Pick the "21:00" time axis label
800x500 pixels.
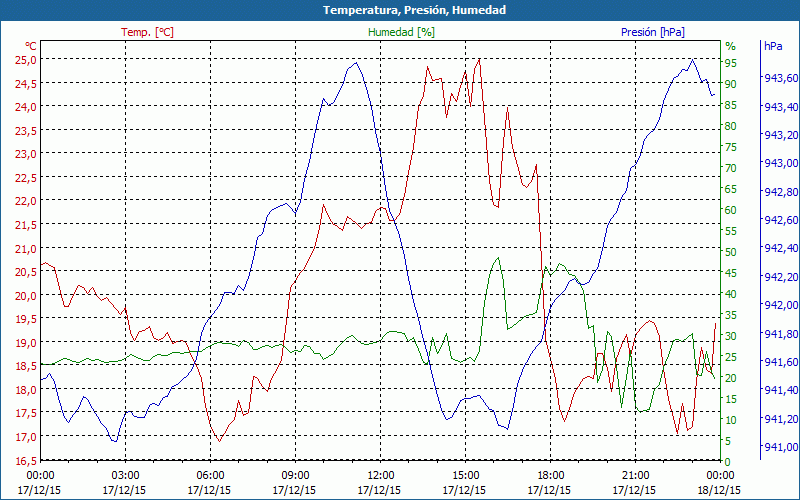[635, 475]
